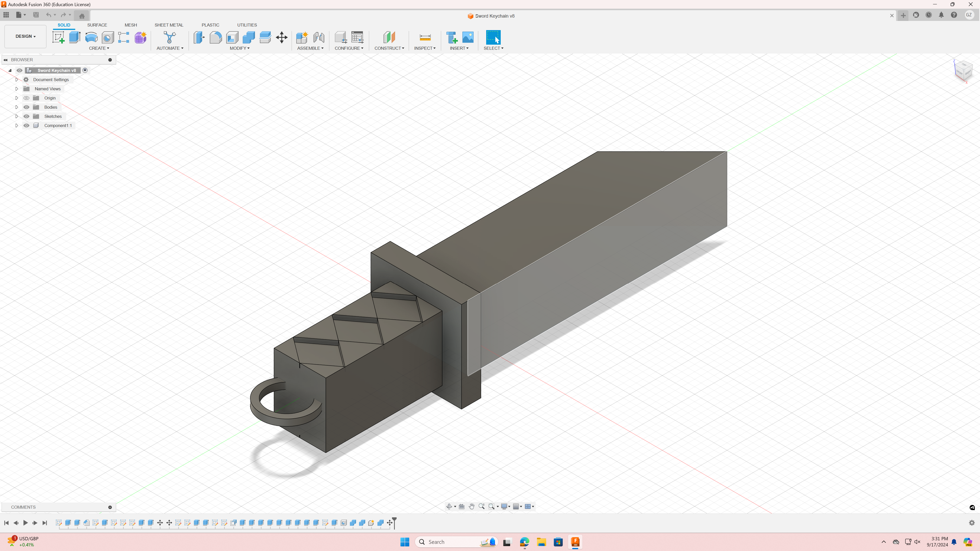The image size is (980, 551).
Task: Select the Revolve tool icon
Action: click(x=91, y=37)
